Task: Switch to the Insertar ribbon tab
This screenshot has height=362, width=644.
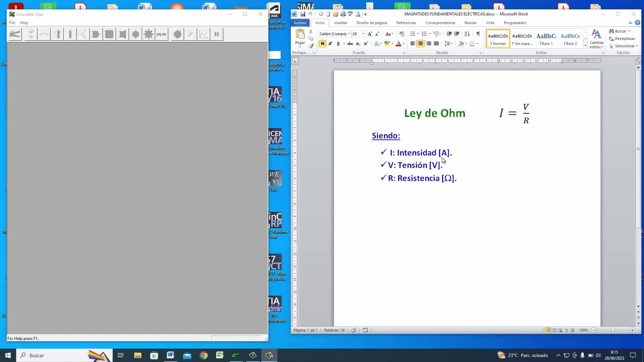Action: click(340, 23)
